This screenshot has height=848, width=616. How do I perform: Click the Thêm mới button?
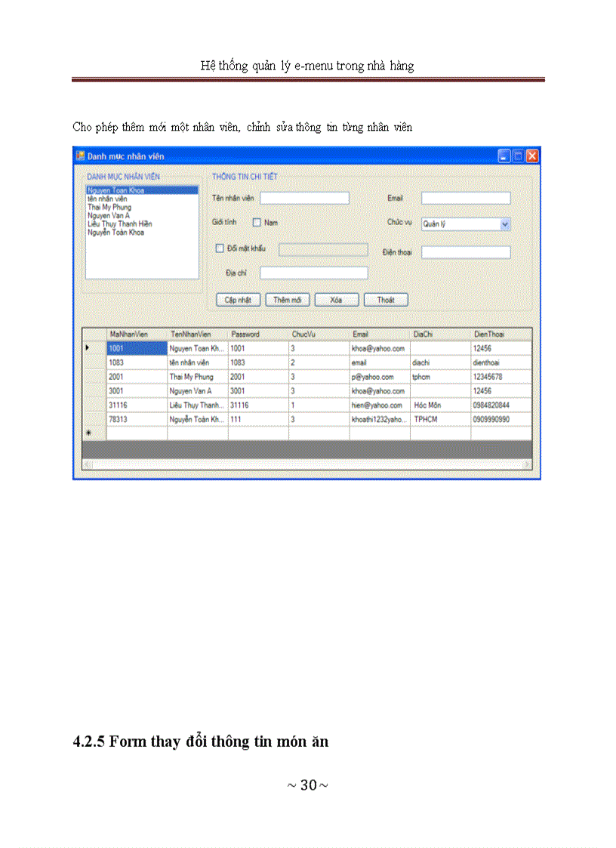[287, 299]
